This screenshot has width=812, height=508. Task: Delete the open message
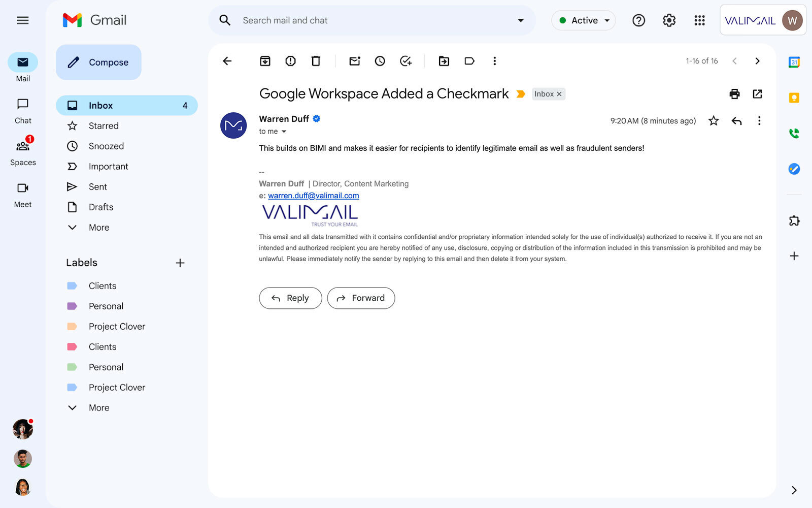(316, 61)
